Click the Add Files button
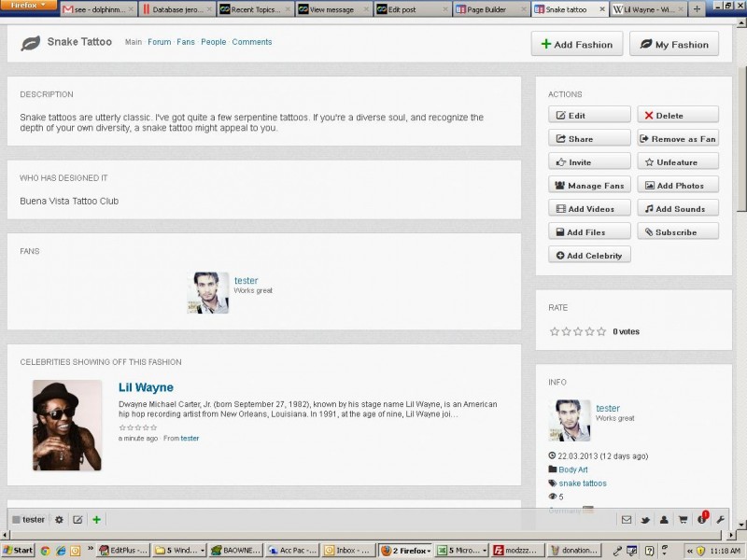This screenshot has height=560, width=747. tap(589, 231)
